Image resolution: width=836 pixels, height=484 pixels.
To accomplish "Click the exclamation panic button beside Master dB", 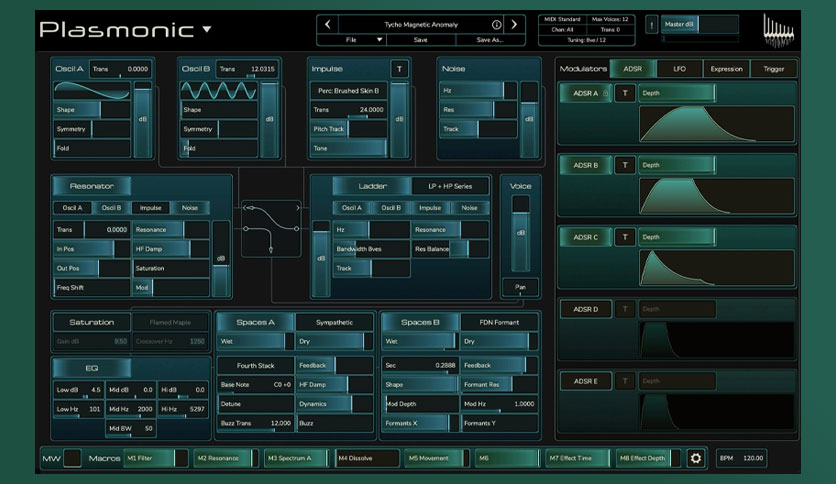I will pyautogui.click(x=652, y=25).
